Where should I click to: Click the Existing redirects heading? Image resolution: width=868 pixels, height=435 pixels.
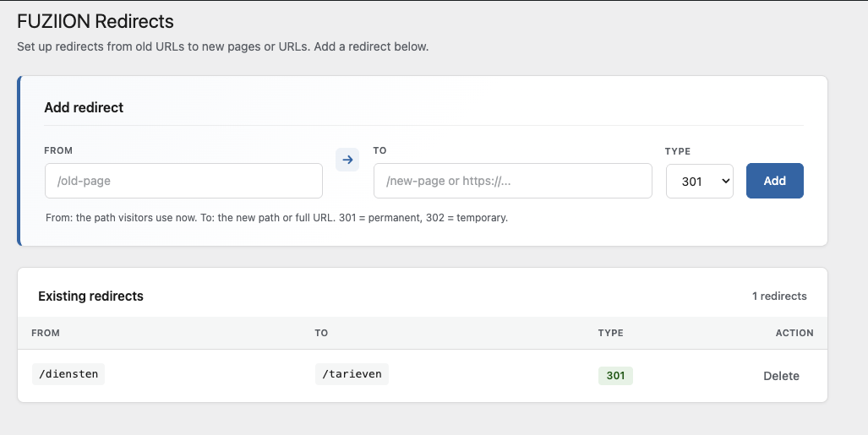(x=90, y=296)
